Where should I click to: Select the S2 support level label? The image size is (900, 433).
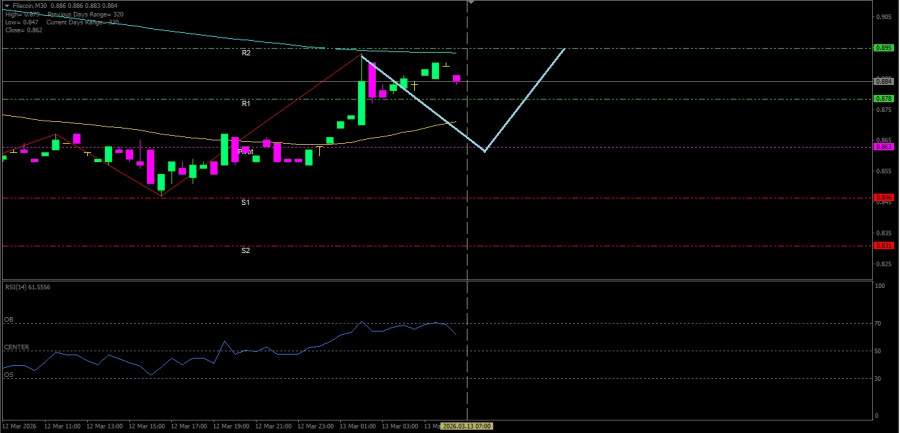(245, 250)
